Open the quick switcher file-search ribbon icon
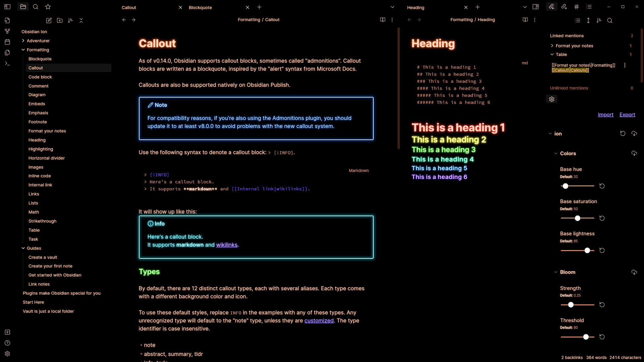 click(x=7, y=20)
